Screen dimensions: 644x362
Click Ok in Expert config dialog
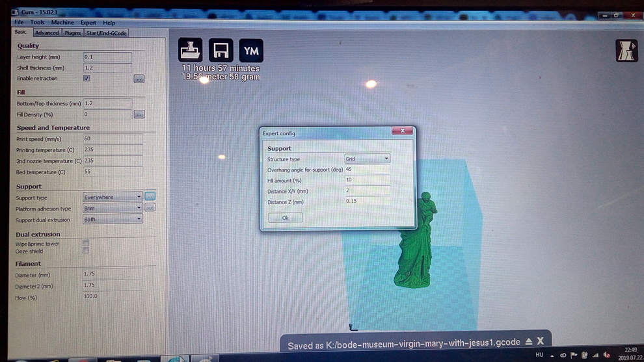tap(285, 218)
